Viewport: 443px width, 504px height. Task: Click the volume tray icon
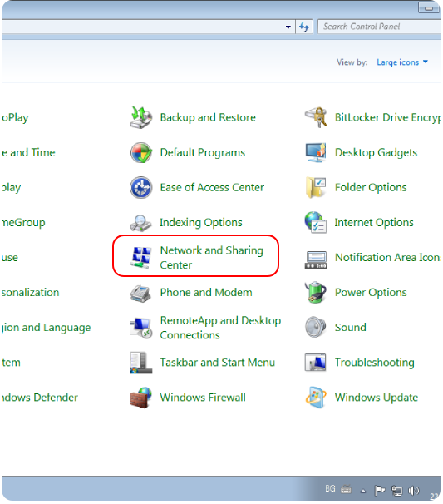tap(413, 491)
